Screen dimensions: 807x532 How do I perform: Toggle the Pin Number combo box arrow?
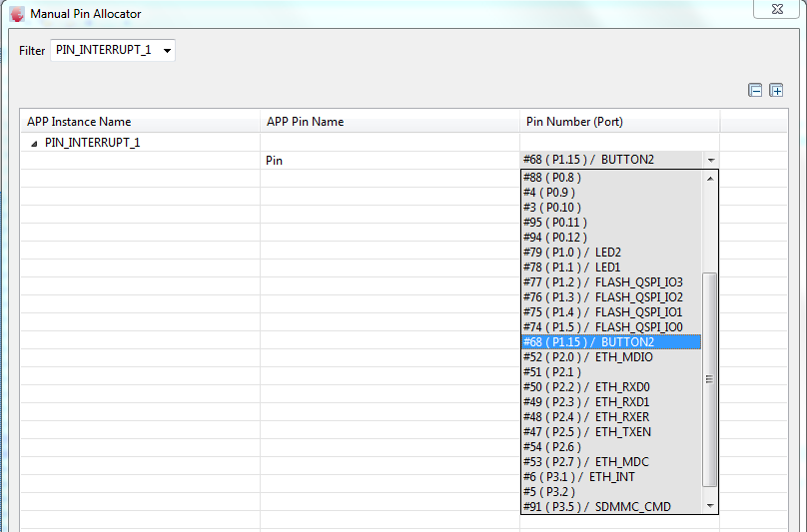coord(710,160)
